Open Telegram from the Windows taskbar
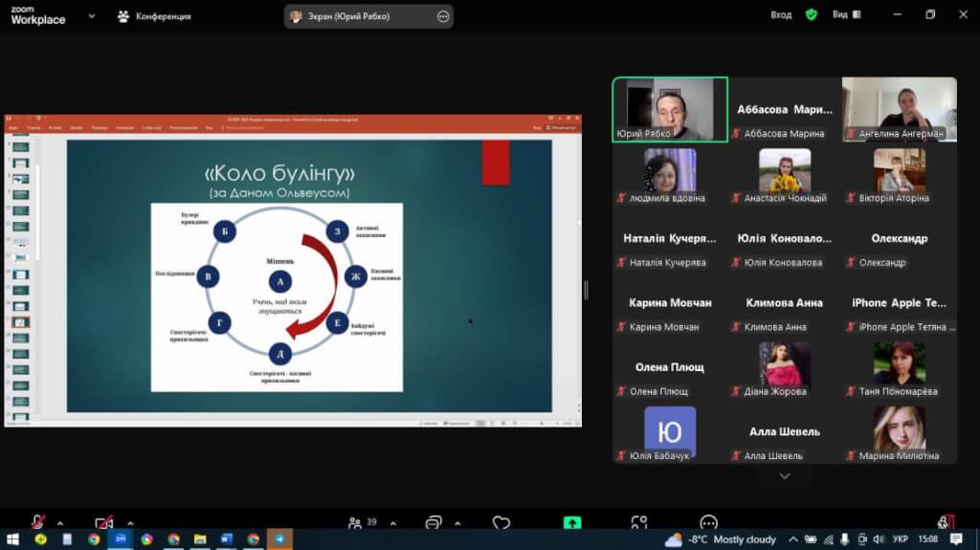Viewport: 980px width, 550px height. [280, 539]
